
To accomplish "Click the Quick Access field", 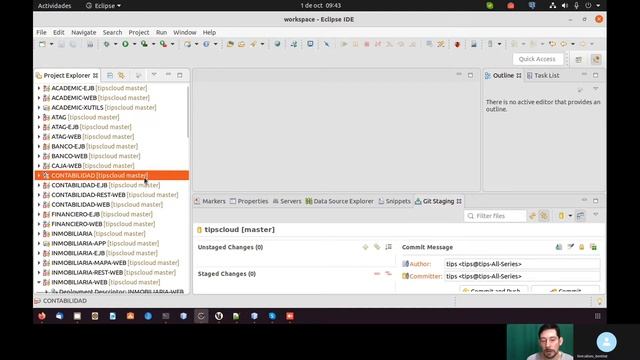I will (537, 59).
